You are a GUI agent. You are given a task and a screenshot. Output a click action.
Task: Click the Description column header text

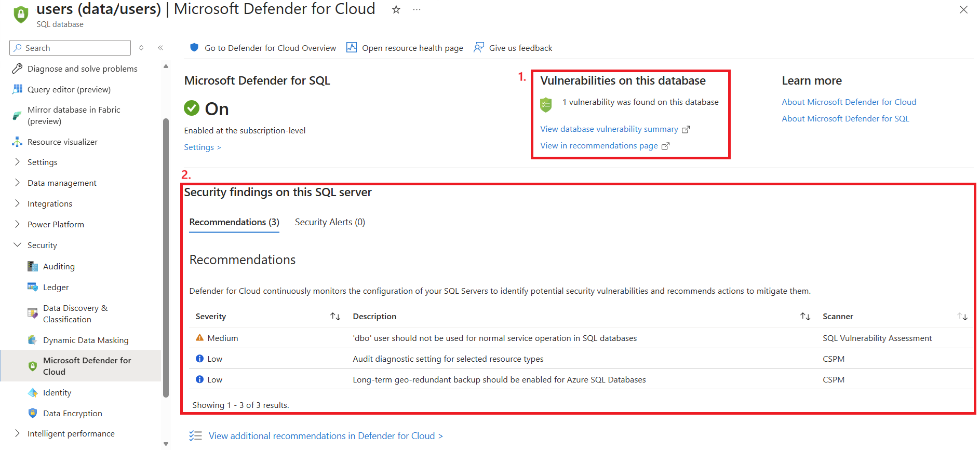coord(374,317)
